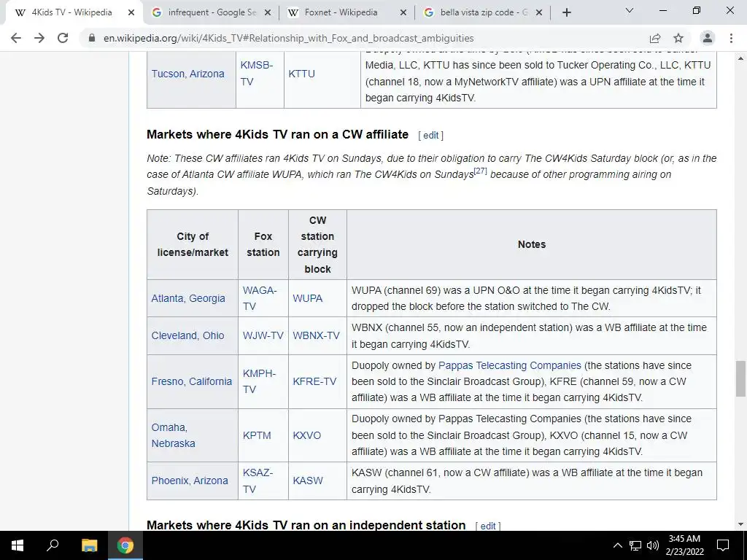Close the bella vista zip code tab

click(539, 13)
